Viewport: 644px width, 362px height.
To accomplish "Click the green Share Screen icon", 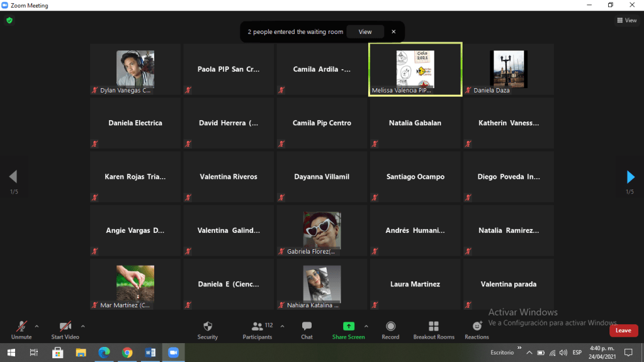I will 348,326.
